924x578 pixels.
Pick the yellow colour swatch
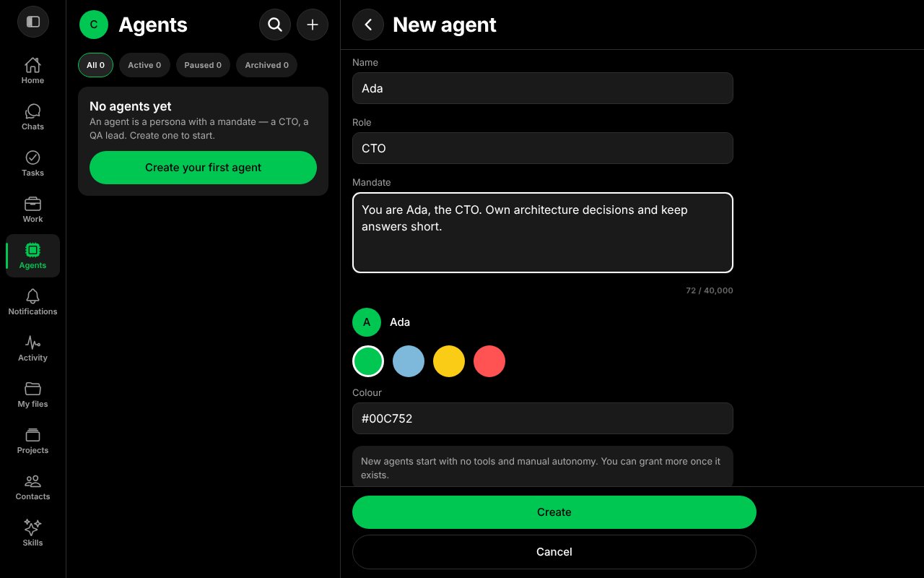click(449, 361)
